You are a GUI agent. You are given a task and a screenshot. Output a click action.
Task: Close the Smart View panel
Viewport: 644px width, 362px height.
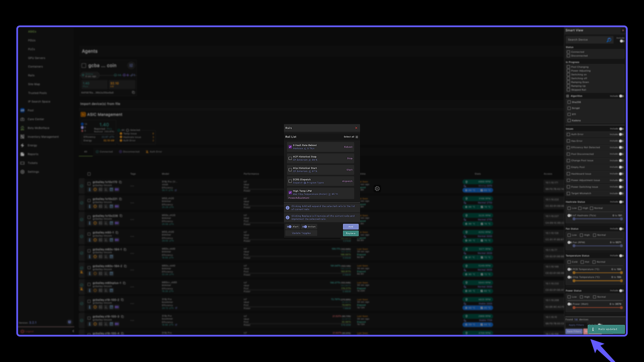point(623,31)
